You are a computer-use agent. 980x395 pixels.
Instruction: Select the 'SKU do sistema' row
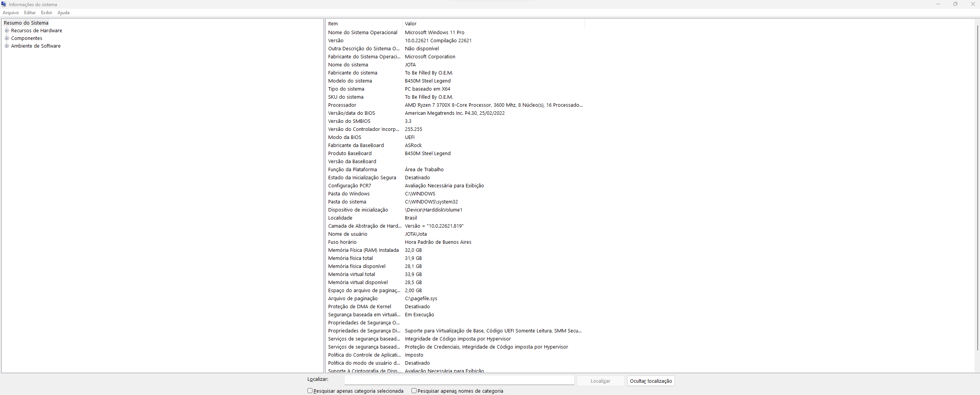pos(455,97)
